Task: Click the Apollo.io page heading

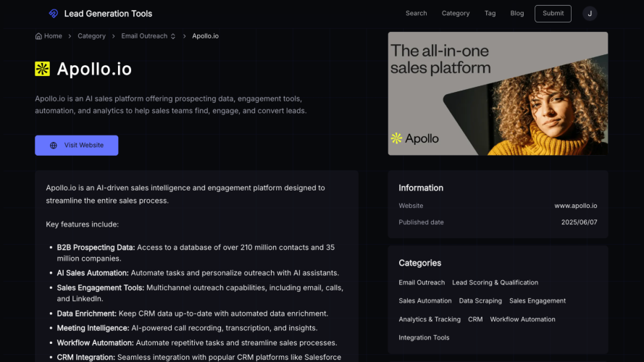Action: 94,69
